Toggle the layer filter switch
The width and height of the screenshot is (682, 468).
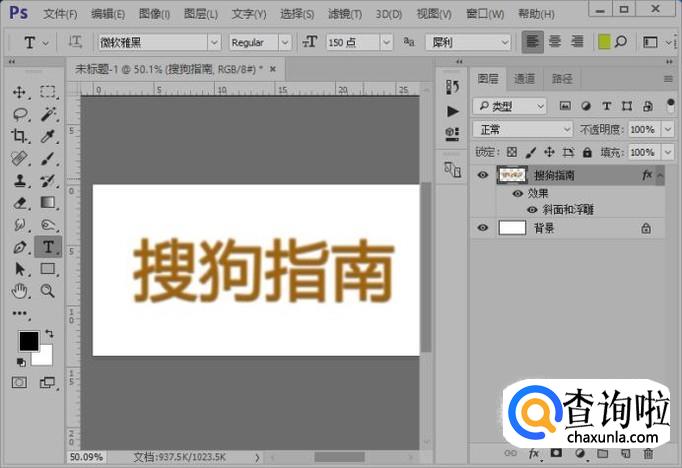pos(670,105)
